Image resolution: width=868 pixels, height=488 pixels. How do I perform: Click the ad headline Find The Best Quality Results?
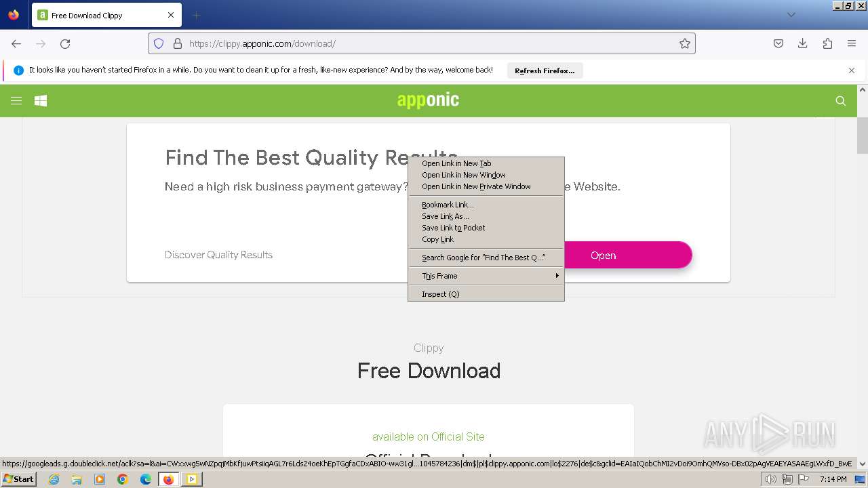click(311, 158)
